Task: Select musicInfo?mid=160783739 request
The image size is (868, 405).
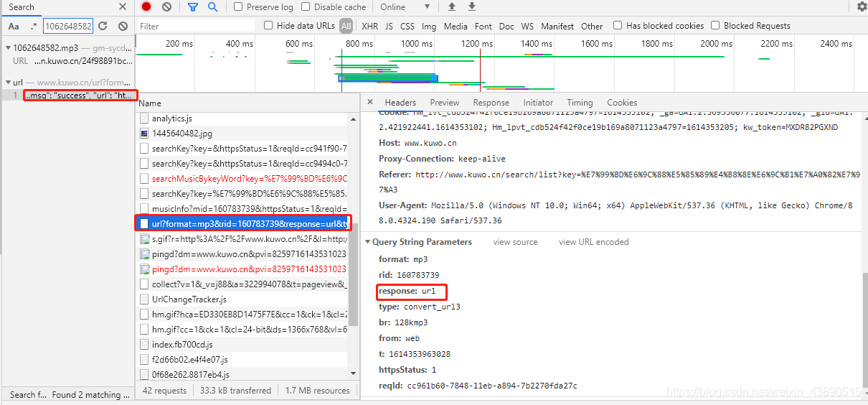Action: tap(242, 208)
